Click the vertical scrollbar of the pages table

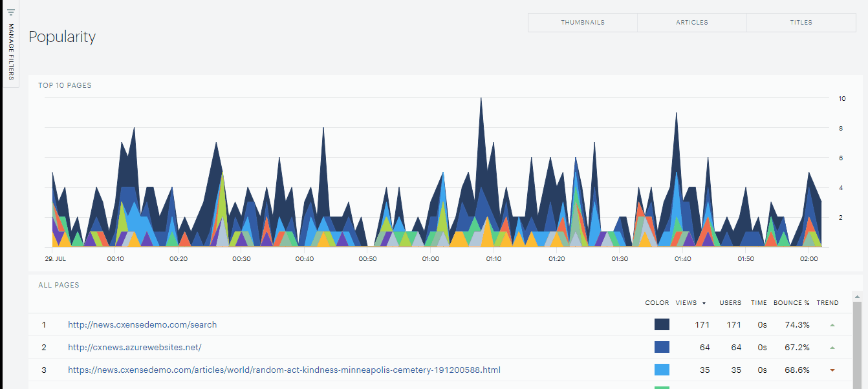(858, 344)
